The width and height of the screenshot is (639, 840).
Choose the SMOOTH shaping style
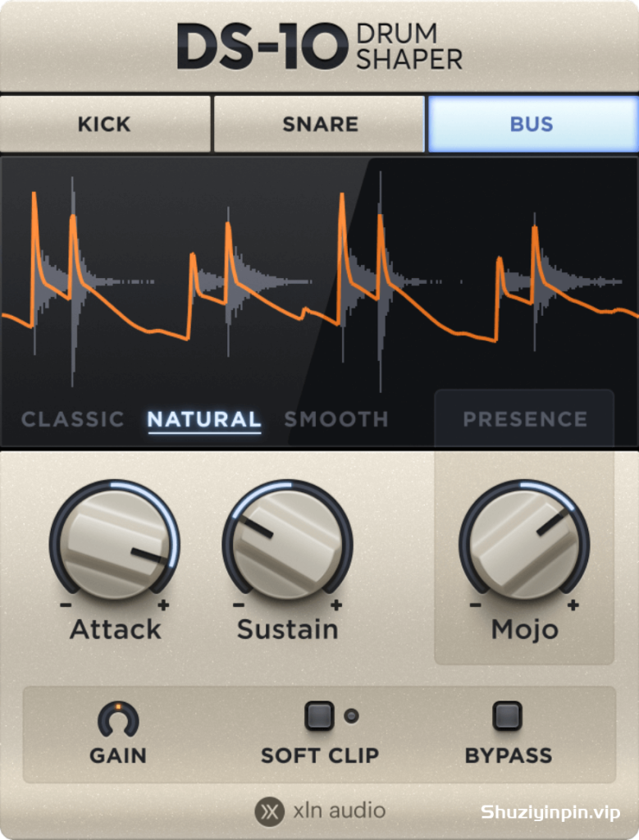pyautogui.click(x=336, y=419)
